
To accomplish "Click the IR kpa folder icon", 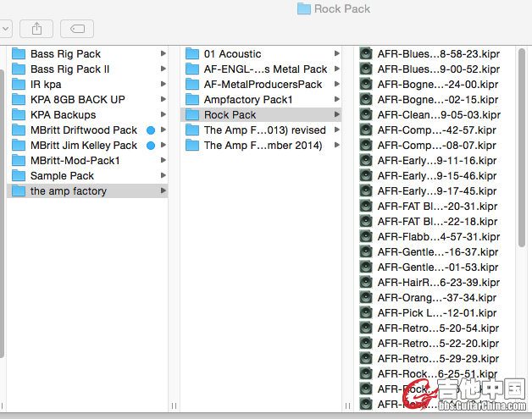I will pyautogui.click(x=19, y=85).
